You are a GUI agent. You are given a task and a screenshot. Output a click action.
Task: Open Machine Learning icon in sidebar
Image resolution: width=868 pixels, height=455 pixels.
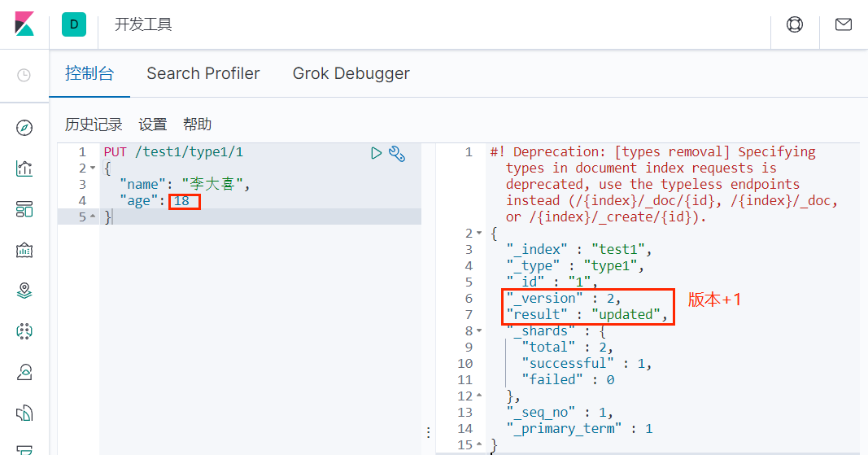click(x=24, y=331)
